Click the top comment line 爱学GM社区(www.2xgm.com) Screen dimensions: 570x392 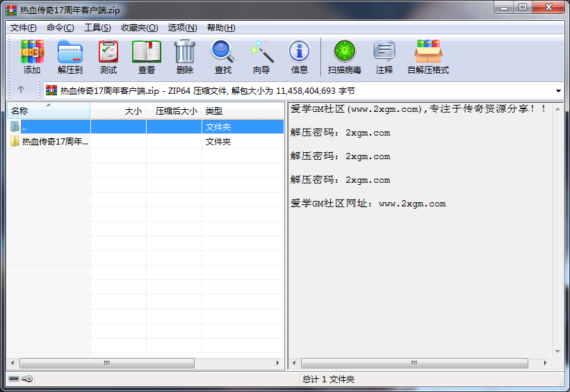click(x=418, y=108)
